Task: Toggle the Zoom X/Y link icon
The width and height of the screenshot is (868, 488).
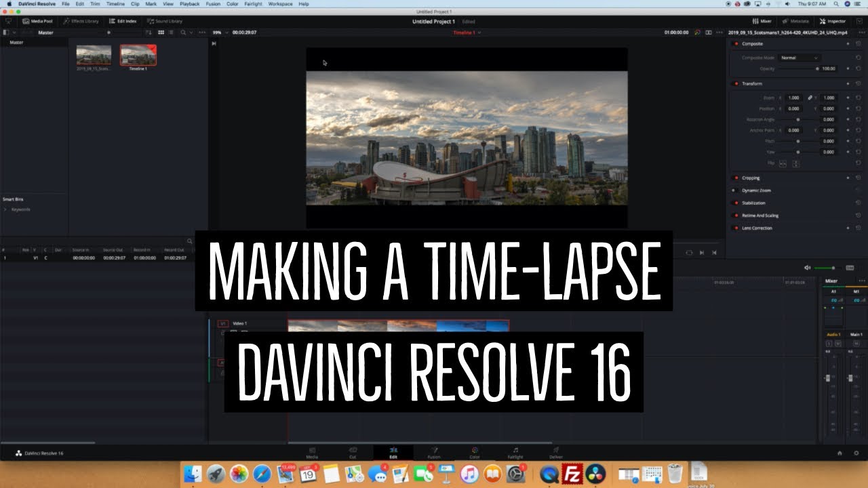Action: coord(810,98)
